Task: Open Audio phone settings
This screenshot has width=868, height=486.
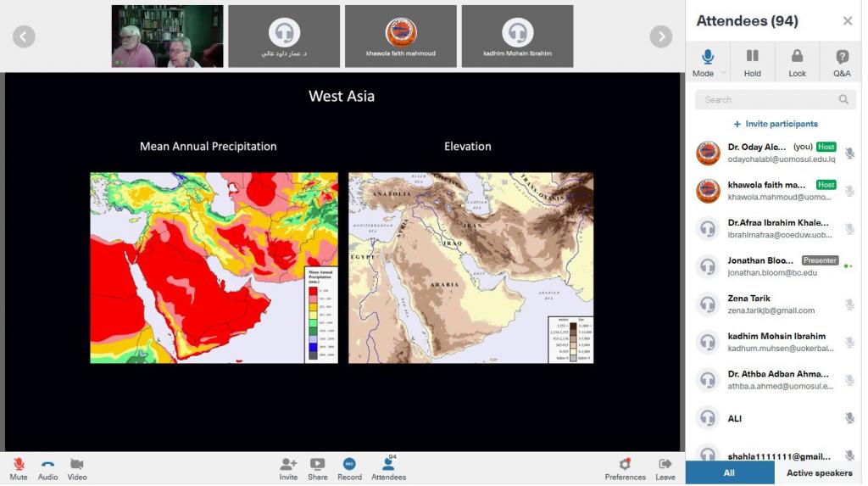Action: [x=47, y=465]
